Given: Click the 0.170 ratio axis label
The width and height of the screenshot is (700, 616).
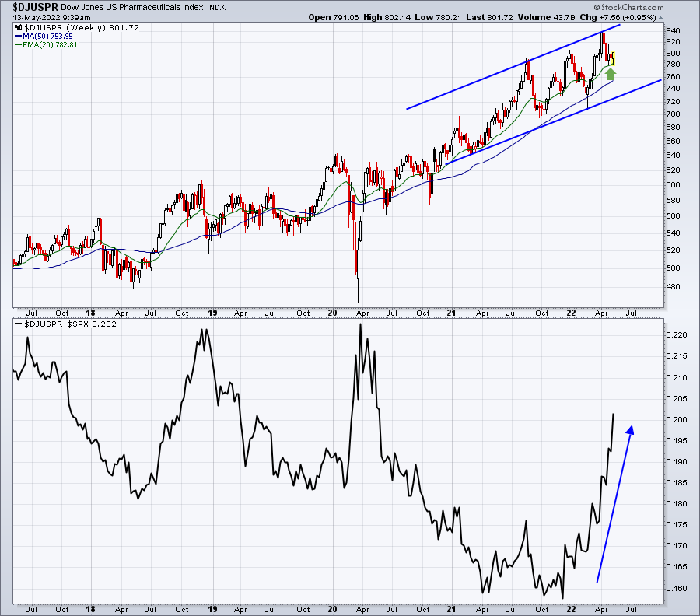Looking at the screenshot, I should point(677,545).
